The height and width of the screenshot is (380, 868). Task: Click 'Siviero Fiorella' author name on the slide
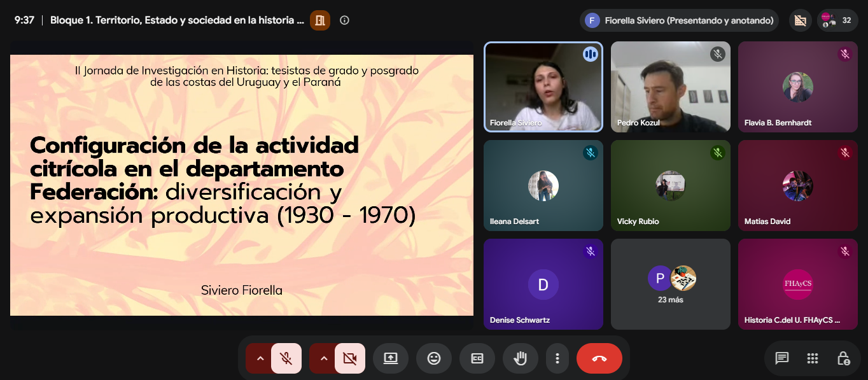242,290
